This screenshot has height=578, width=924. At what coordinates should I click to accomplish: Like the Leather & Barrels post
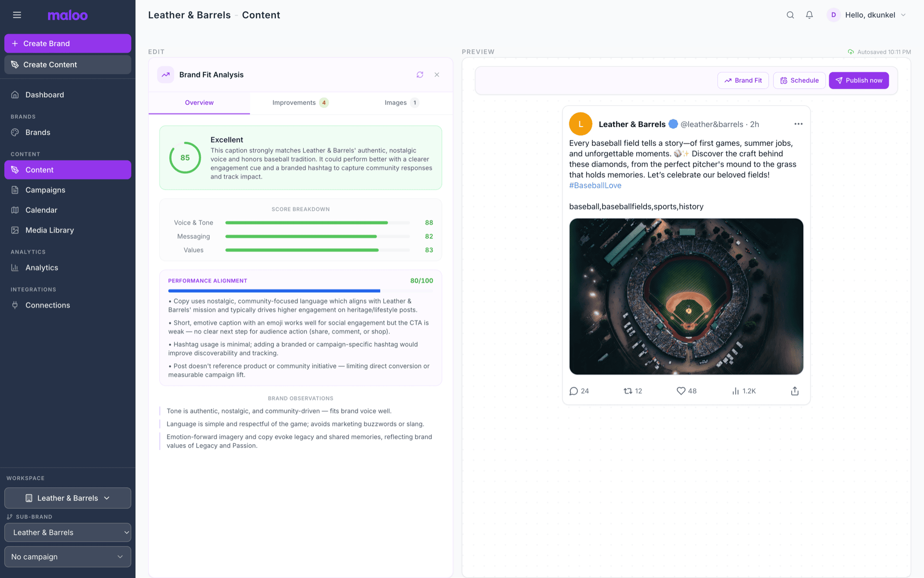(680, 391)
